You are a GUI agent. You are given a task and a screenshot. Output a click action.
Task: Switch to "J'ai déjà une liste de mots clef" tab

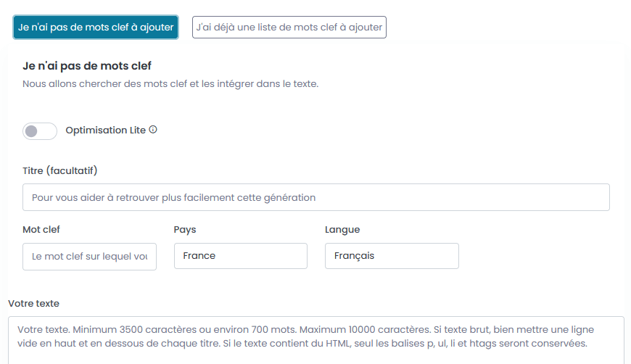[289, 28]
